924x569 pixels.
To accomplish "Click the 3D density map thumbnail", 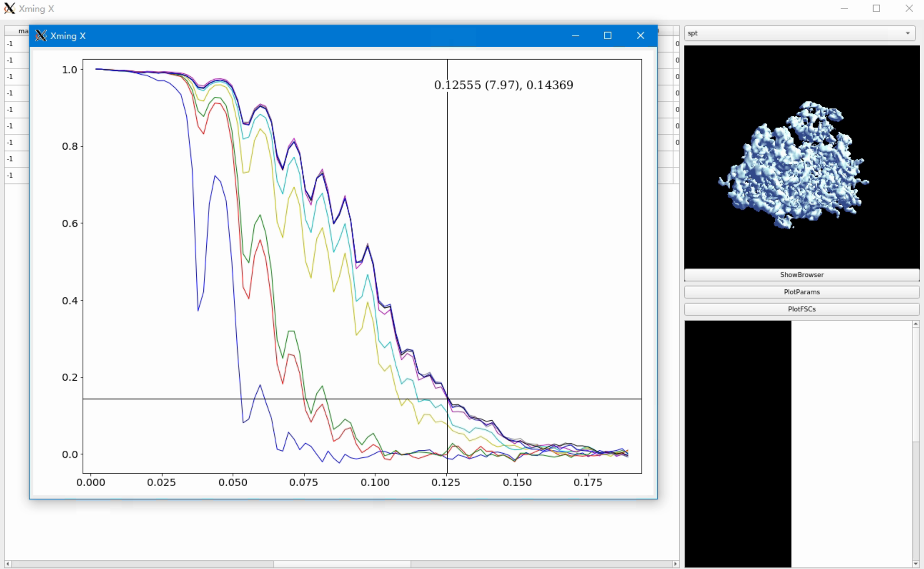I will point(802,157).
